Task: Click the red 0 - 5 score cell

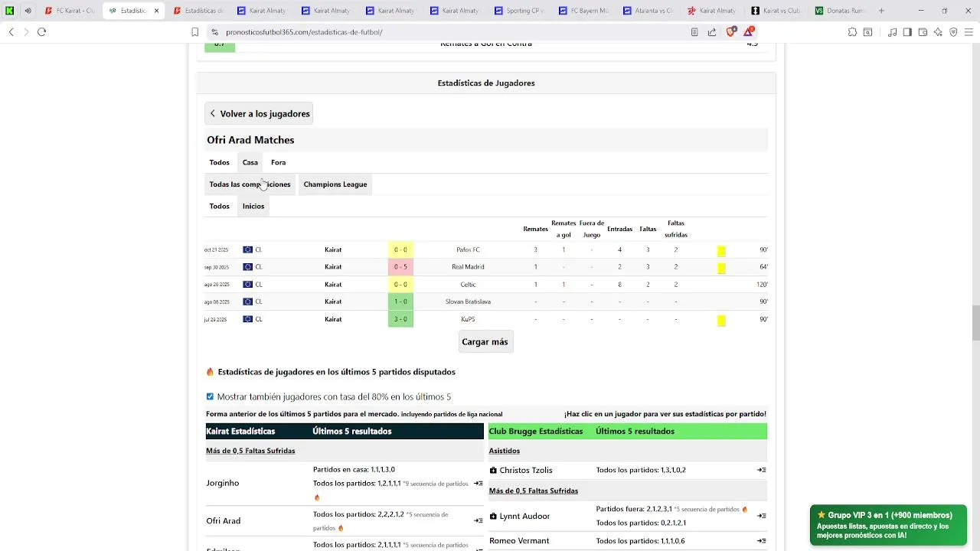Action: (x=400, y=267)
